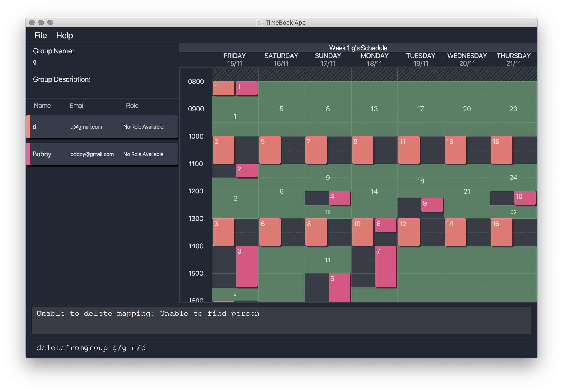This screenshot has height=392, width=563.
Task: Click Wednesday's free slot 21
Action: click(x=467, y=191)
